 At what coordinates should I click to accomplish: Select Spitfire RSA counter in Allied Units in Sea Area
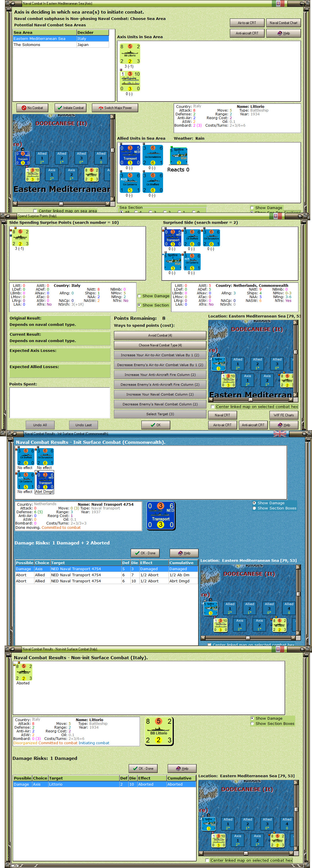coord(179,156)
